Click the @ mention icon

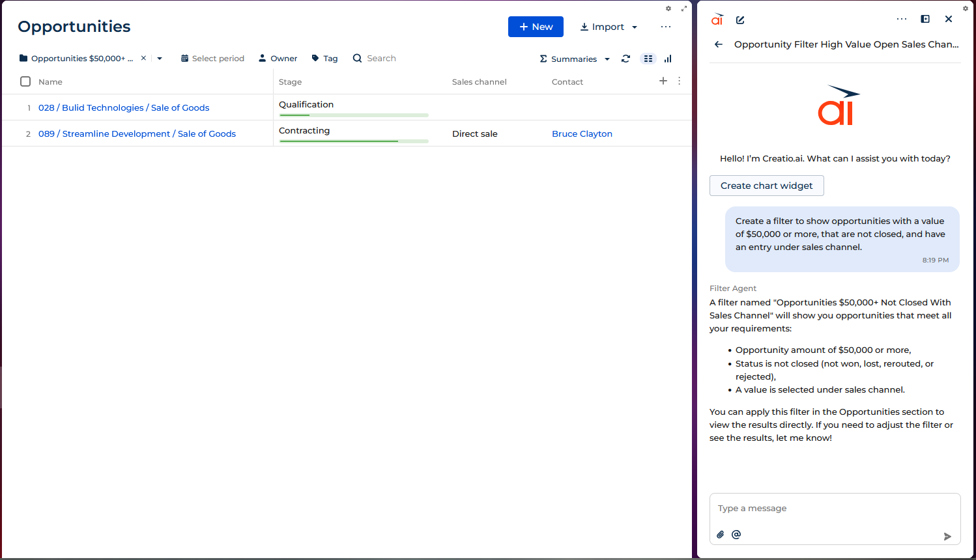click(736, 535)
